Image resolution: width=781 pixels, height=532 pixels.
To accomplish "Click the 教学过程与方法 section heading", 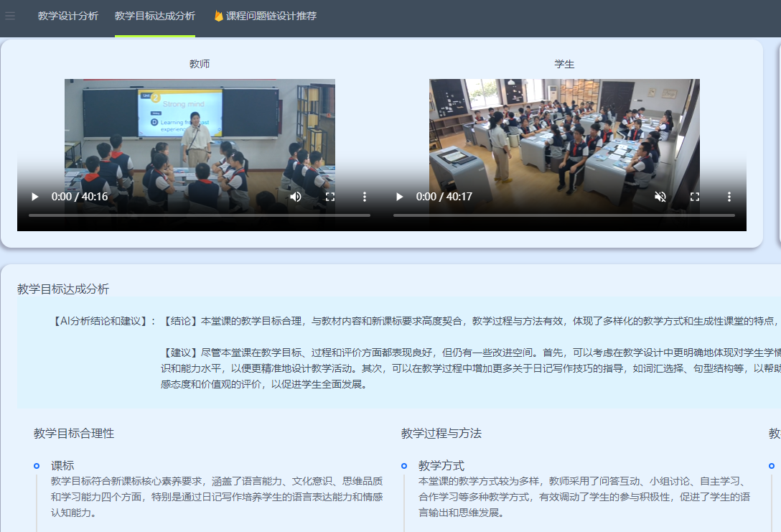I will (441, 434).
